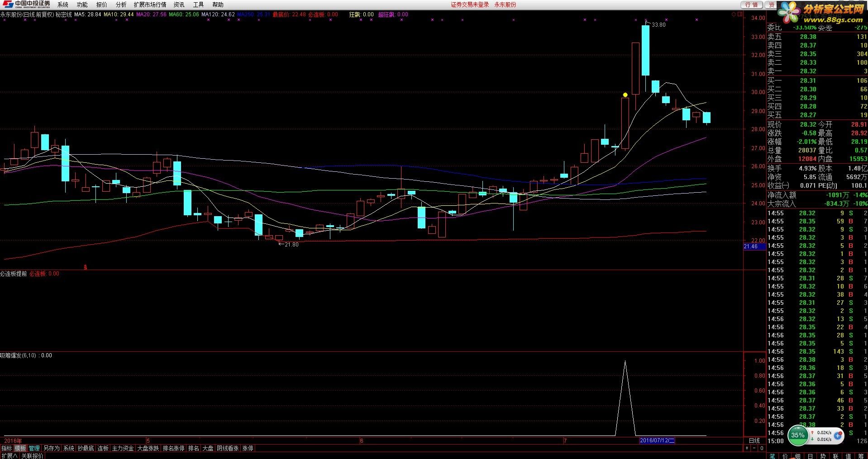Choose the 大盘 template
The image size is (868, 459).
[x=208, y=448]
